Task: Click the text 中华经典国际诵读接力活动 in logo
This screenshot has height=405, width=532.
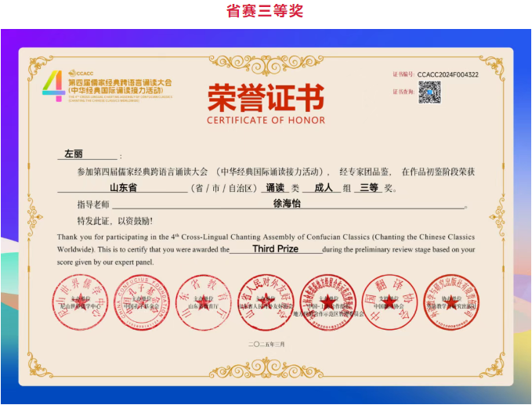Action: click(116, 91)
